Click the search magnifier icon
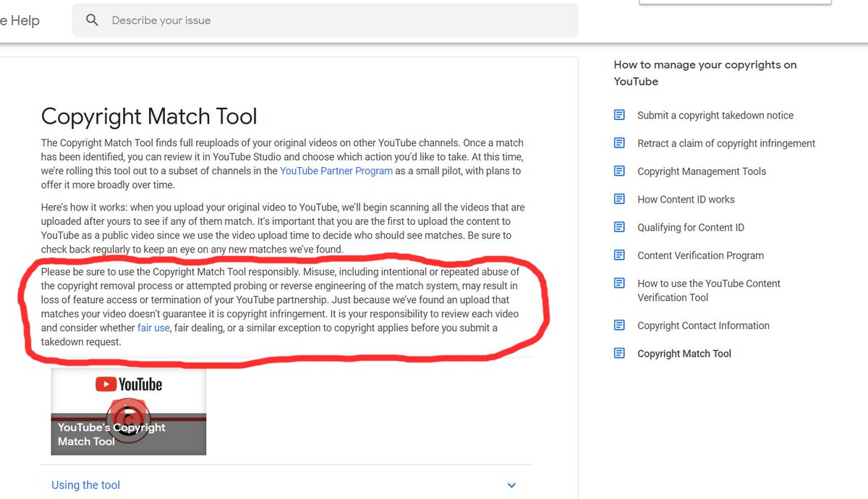This screenshot has width=868, height=499. point(92,20)
